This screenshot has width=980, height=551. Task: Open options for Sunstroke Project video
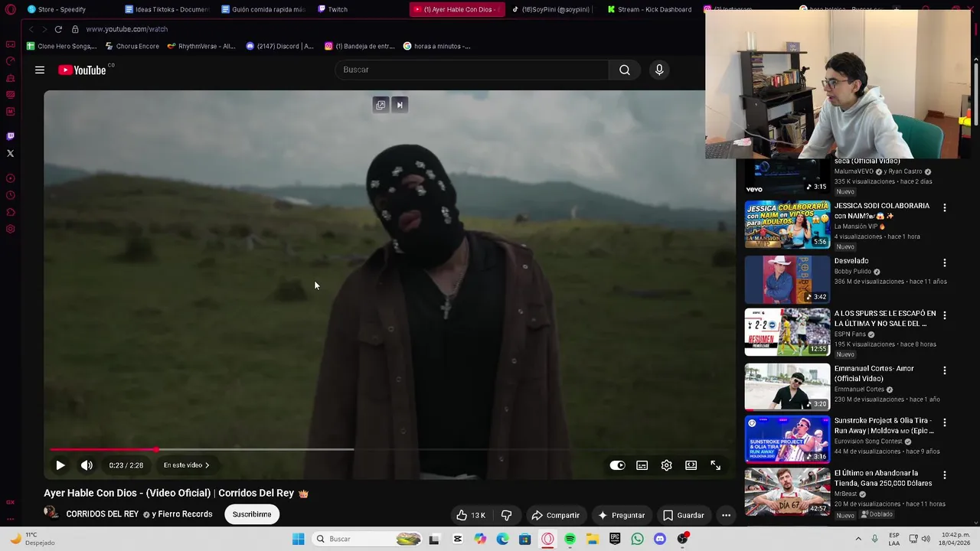tap(945, 422)
